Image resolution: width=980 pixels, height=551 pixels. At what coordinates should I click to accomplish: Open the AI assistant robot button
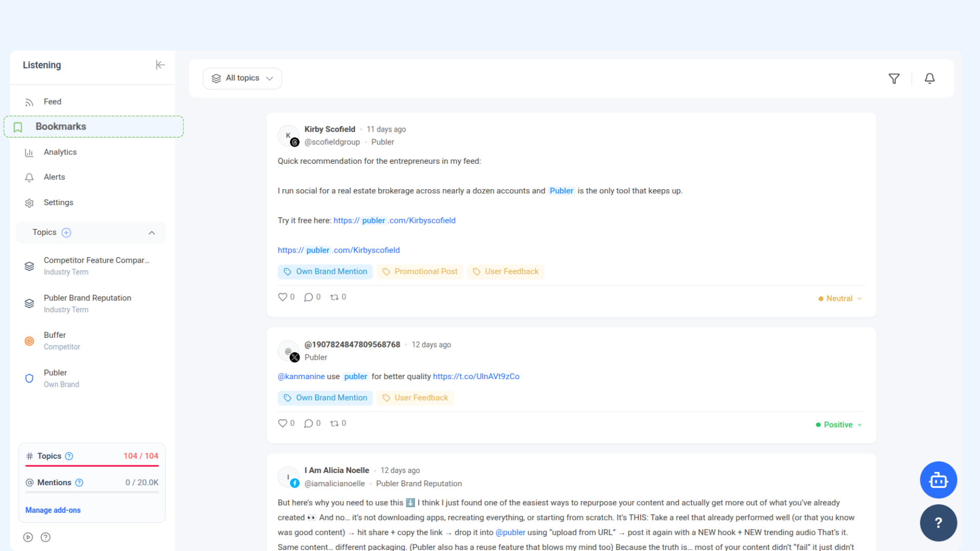[938, 480]
